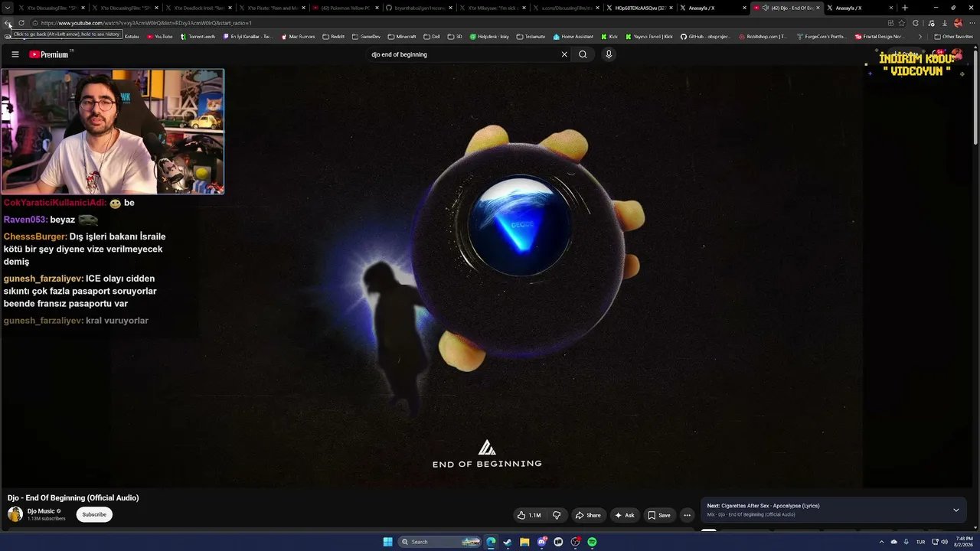The height and width of the screenshot is (551, 980).
Task: Open the Home Assistant bookmark
Action: pyautogui.click(x=573, y=37)
